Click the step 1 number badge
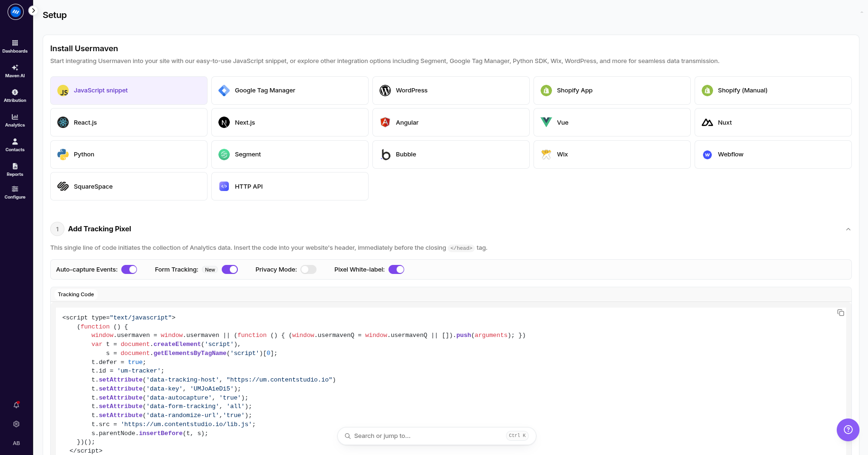This screenshot has width=868, height=455. click(57, 229)
